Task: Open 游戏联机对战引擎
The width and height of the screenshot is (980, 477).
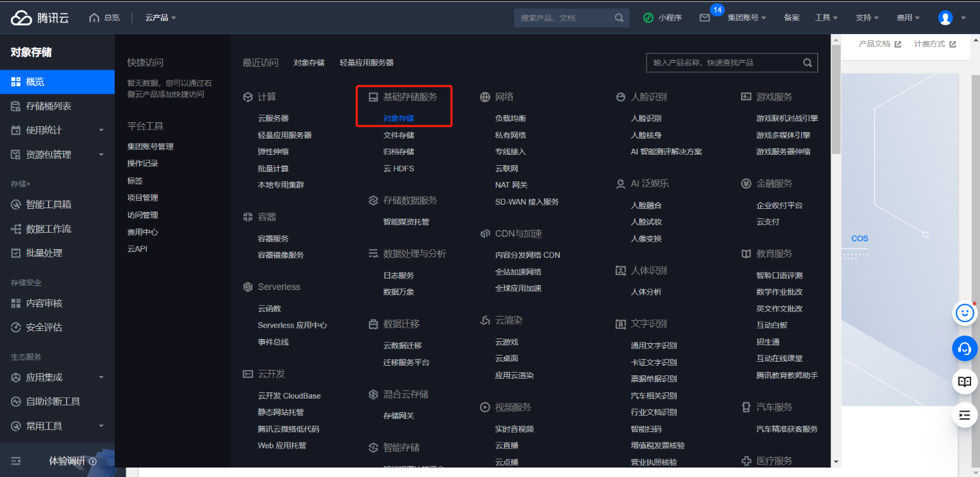Action: click(x=787, y=118)
